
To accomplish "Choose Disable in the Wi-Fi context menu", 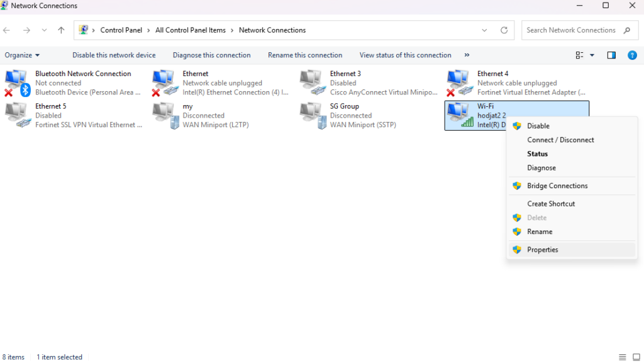I will [x=538, y=126].
